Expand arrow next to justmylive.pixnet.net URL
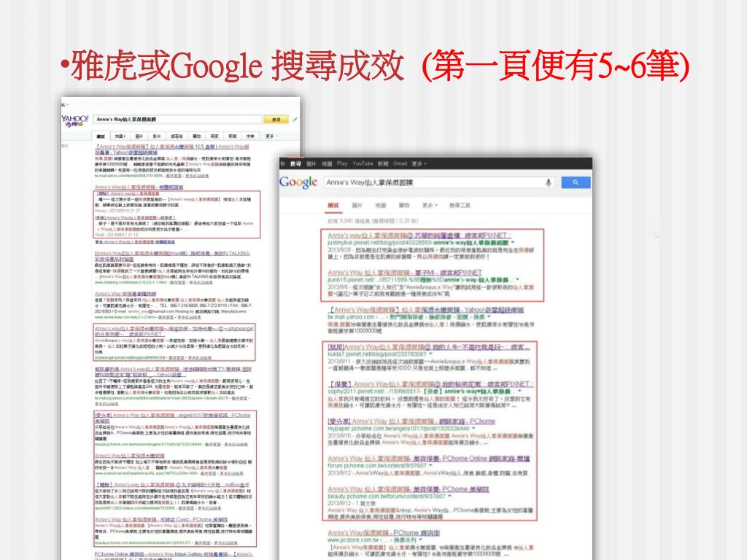This screenshot has width=747, height=560. (x=513, y=243)
